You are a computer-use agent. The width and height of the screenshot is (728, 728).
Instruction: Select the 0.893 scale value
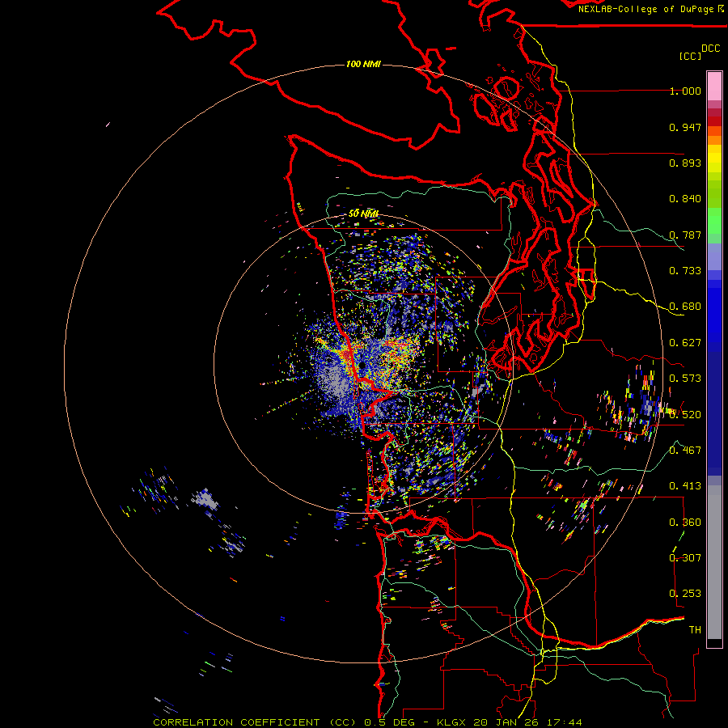pos(685,163)
